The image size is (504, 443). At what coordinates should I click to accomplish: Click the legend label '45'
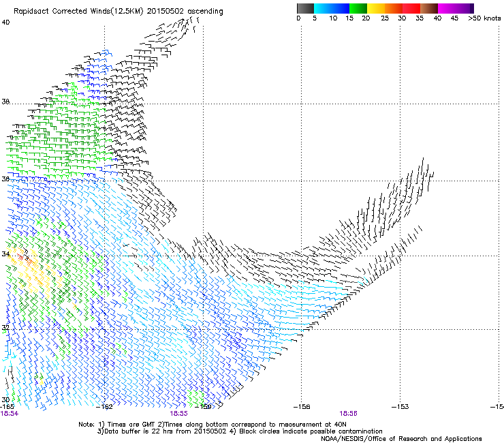(x=454, y=18)
